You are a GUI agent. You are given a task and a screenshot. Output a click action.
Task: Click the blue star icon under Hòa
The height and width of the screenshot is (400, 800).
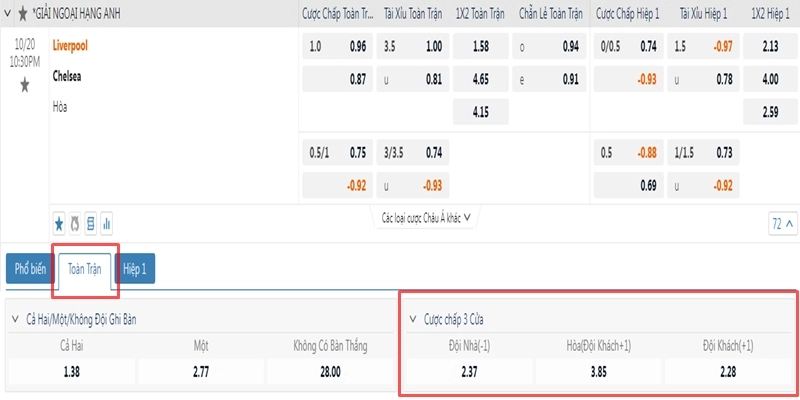pyautogui.click(x=59, y=223)
